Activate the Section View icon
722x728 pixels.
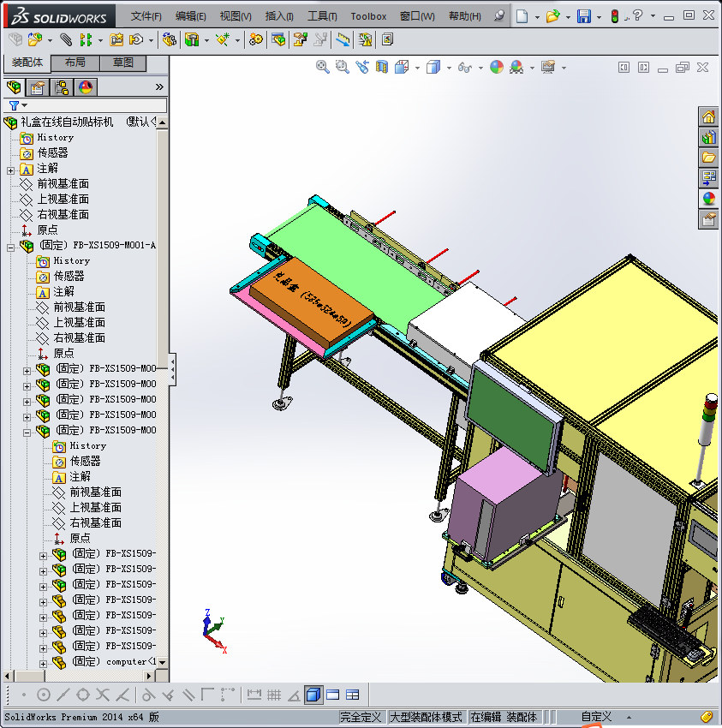tap(382, 68)
